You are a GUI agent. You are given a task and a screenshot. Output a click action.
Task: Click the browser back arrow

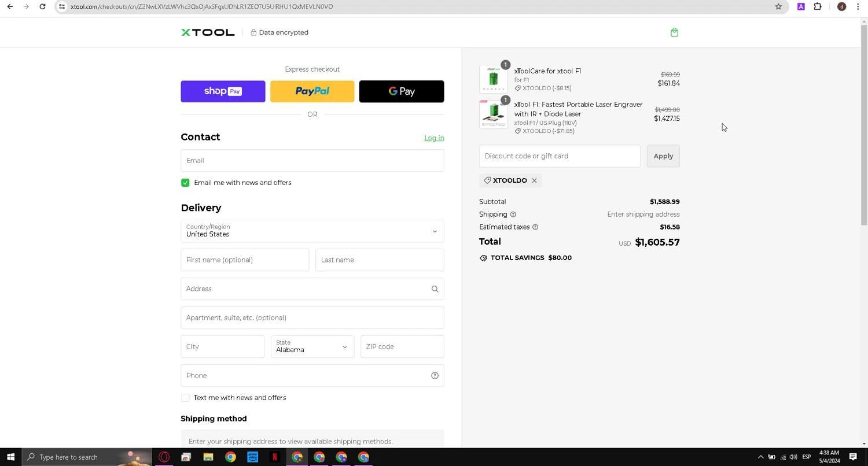(10, 6)
